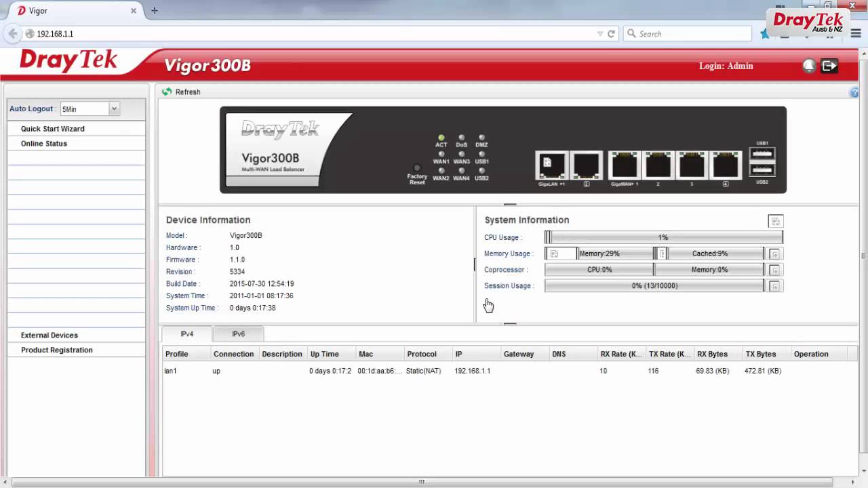
Task: Click the Gateway column header
Action: (526, 354)
